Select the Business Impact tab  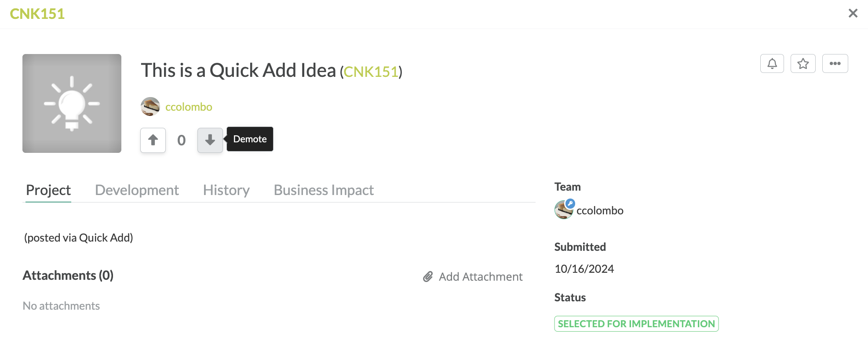324,190
